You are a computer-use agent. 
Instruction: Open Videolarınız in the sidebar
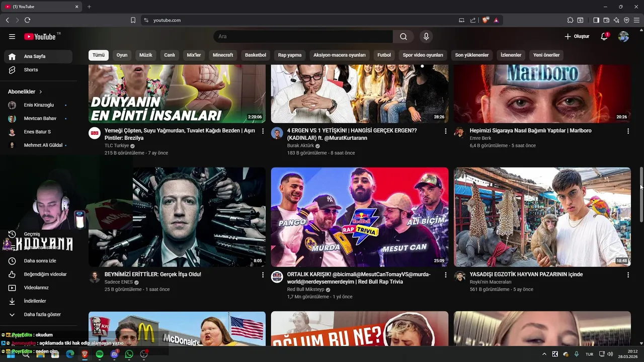38,288
